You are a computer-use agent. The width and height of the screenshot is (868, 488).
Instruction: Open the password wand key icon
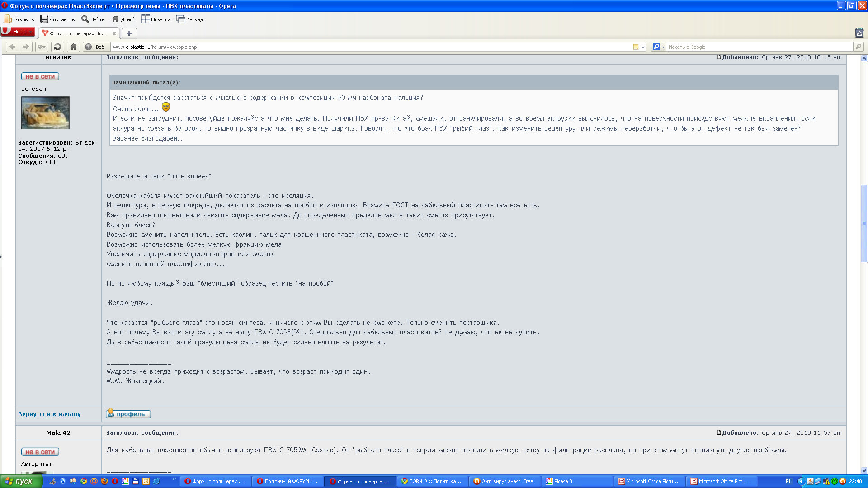(x=42, y=47)
